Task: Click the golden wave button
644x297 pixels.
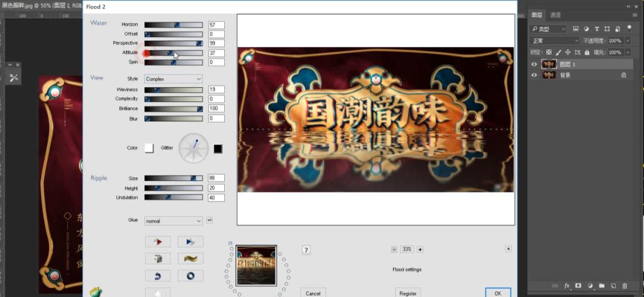Action: (x=190, y=259)
